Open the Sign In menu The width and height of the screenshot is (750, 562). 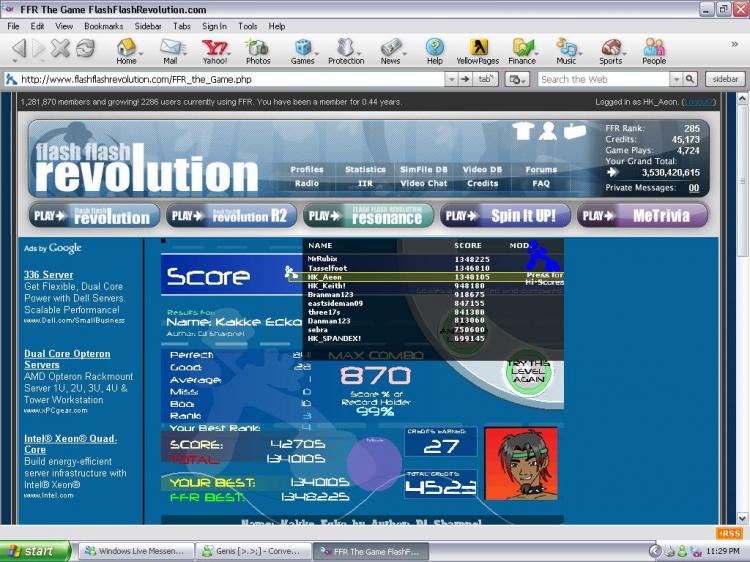click(x=214, y=26)
